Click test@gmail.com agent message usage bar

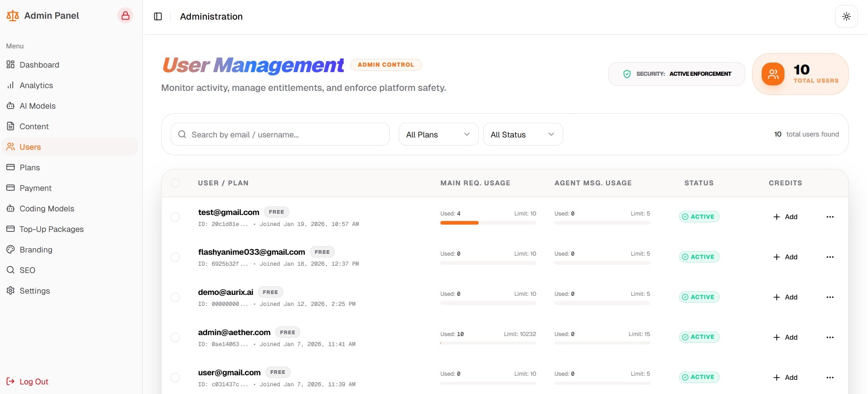tap(602, 223)
